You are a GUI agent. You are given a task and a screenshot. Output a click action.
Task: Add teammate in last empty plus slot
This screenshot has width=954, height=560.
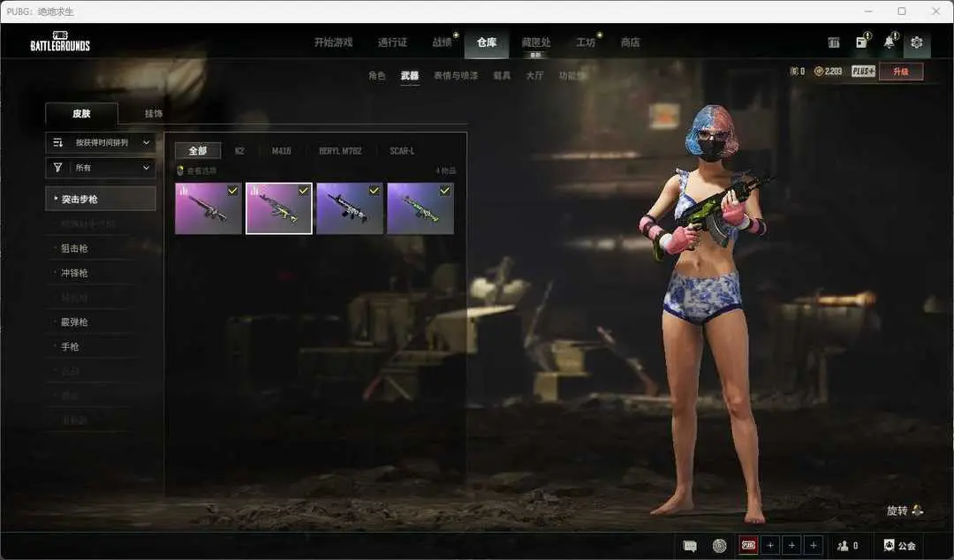point(814,545)
